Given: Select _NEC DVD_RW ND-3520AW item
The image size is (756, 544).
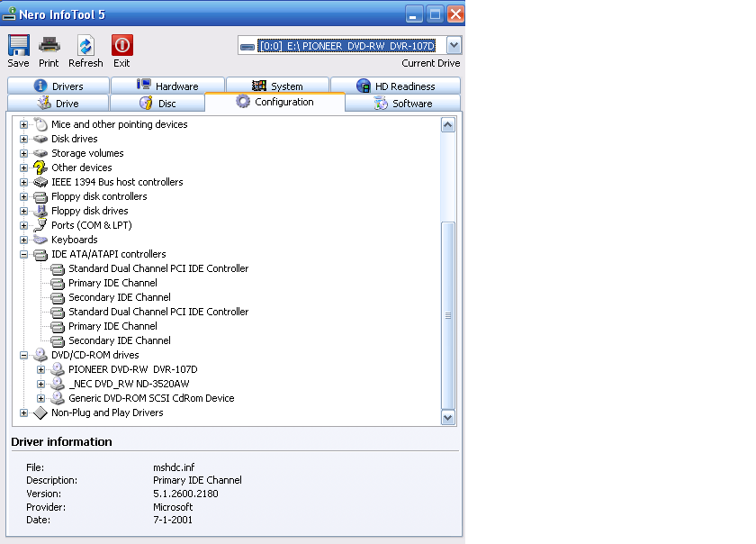Looking at the screenshot, I should pyautogui.click(x=129, y=384).
